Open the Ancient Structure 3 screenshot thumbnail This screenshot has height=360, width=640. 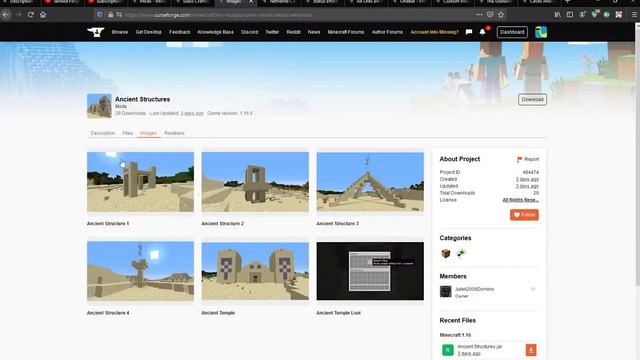click(370, 182)
